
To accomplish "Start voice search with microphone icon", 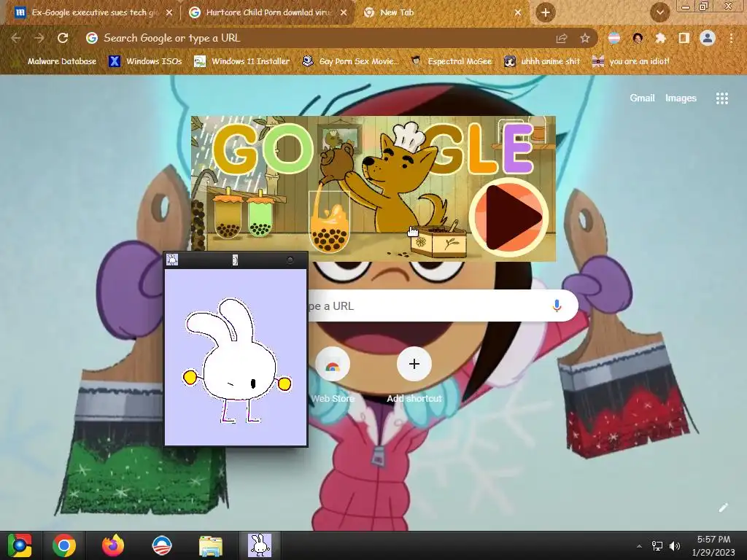I will coord(557,306).
